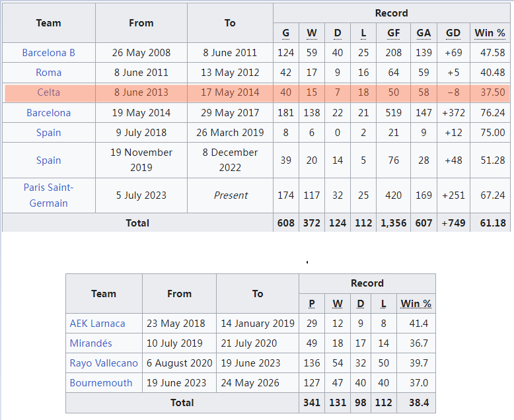Select the 6 August 2020 date cell

pyautogui.click(x=179, y=363)
